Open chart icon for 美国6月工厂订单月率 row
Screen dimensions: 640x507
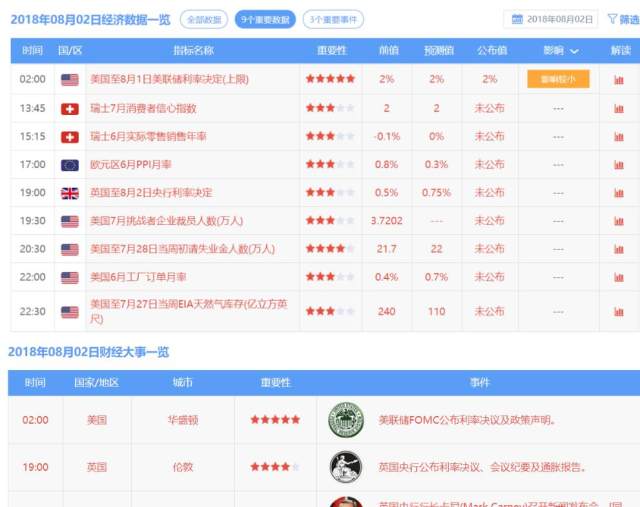pyautogui.click(x=619, y=278)
